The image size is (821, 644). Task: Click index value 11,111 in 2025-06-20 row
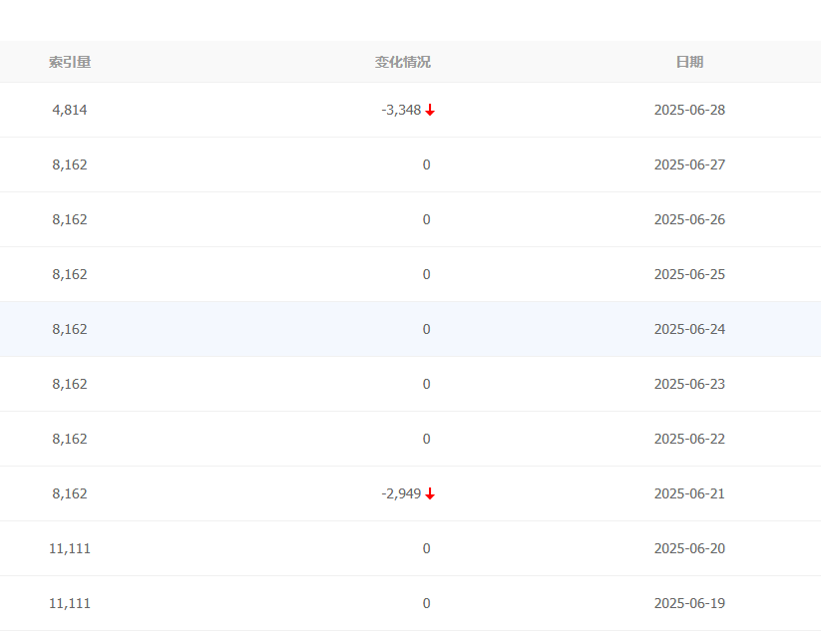pos(70,548)
